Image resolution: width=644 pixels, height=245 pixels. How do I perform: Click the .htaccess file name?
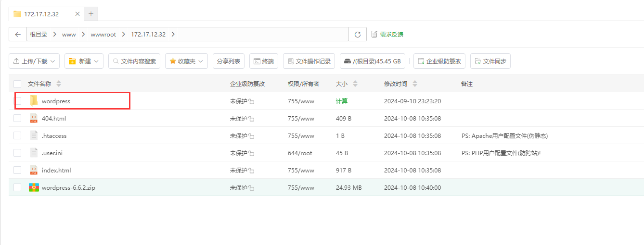tap(54, 135)
